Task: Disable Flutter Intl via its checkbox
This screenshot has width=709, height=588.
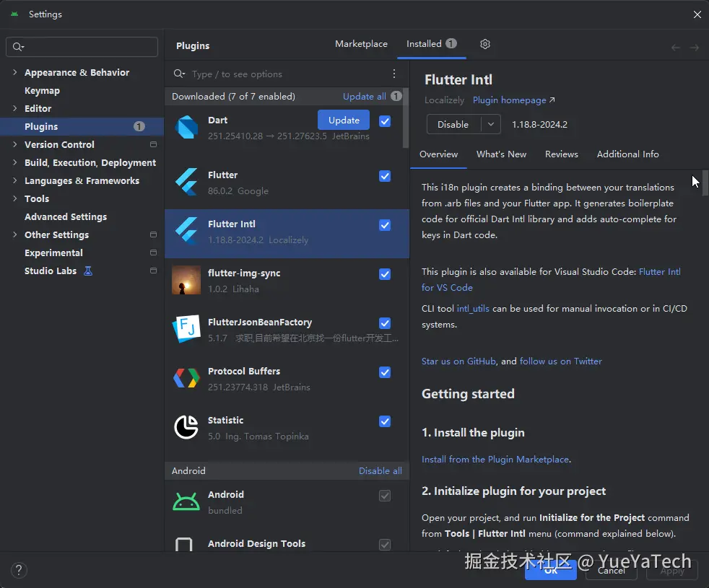Action: (x=385, y=225)
